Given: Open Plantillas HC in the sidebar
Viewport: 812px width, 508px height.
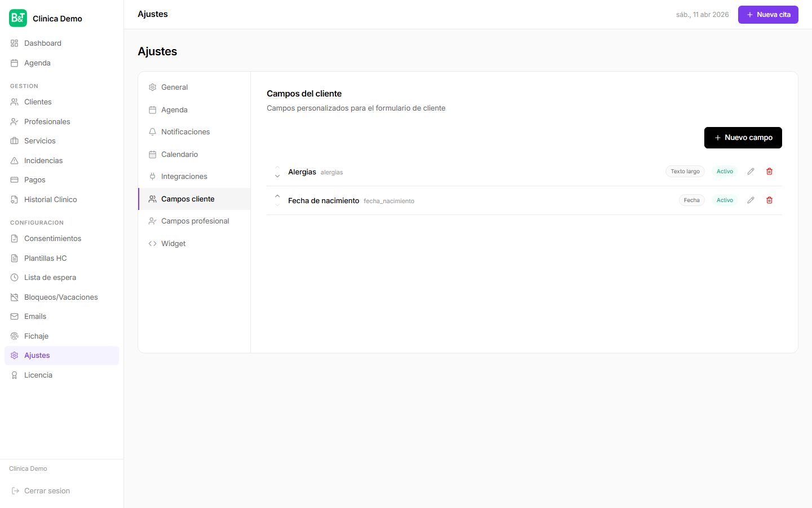Looking at the screenshot, I should tap(62, 259).
